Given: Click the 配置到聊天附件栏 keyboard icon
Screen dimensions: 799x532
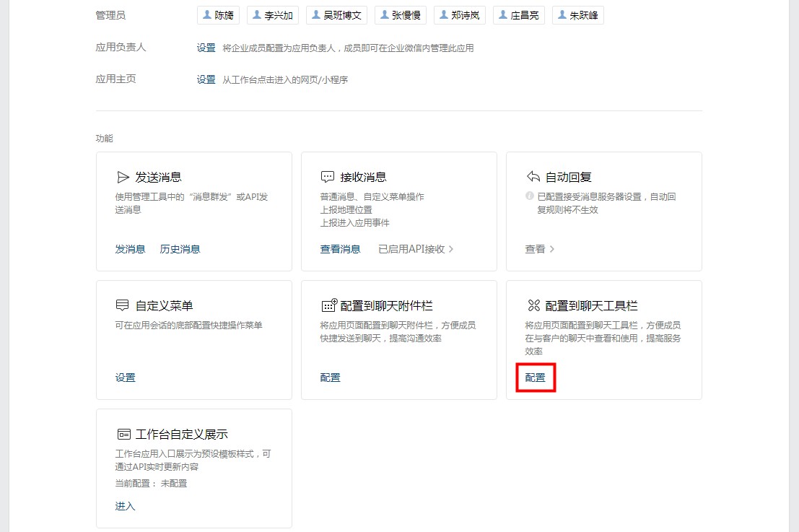Looking at the screenshot, I should 328,305.
